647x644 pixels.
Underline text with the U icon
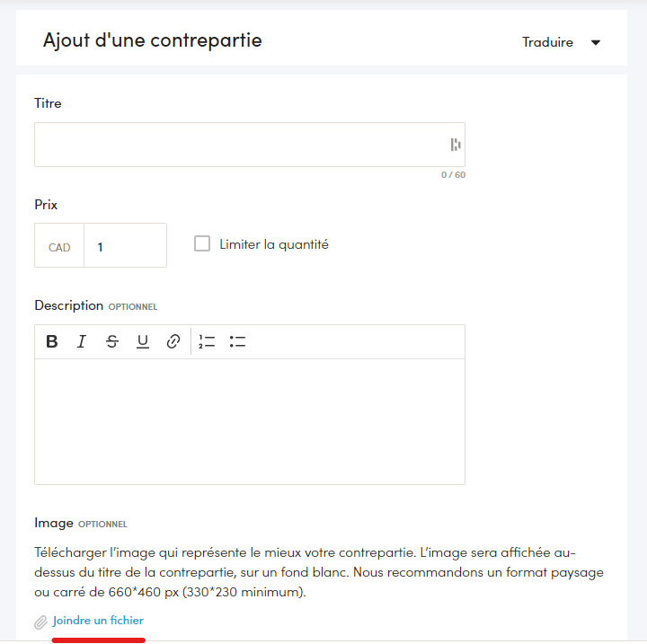click(x=143, y=341)
